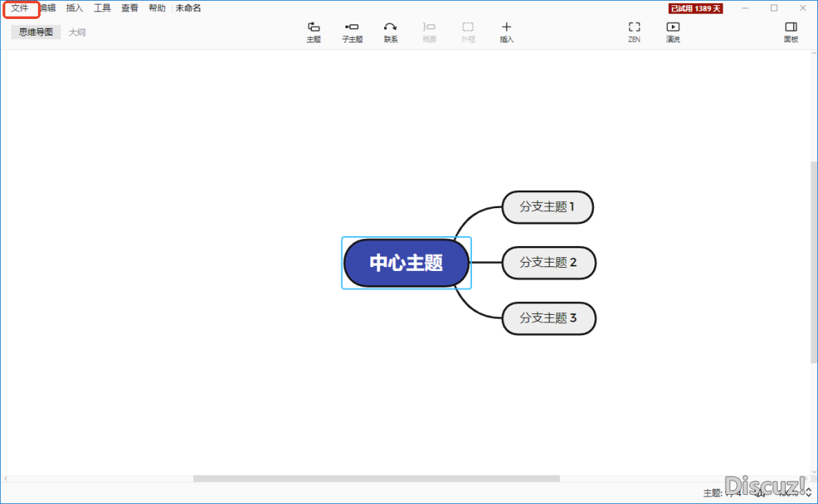Minimize the application window
This screenshot has width=818, height=504.
[745, 8]
